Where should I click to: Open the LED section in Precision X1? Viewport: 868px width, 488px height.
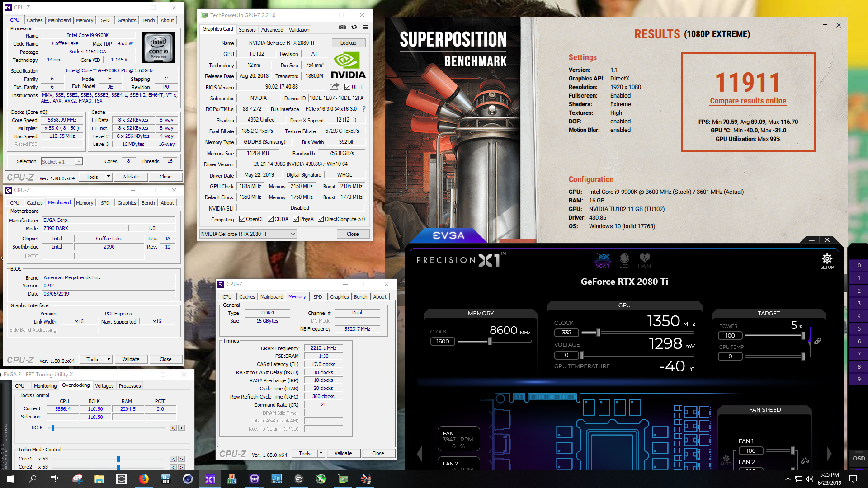coord(624,261)
